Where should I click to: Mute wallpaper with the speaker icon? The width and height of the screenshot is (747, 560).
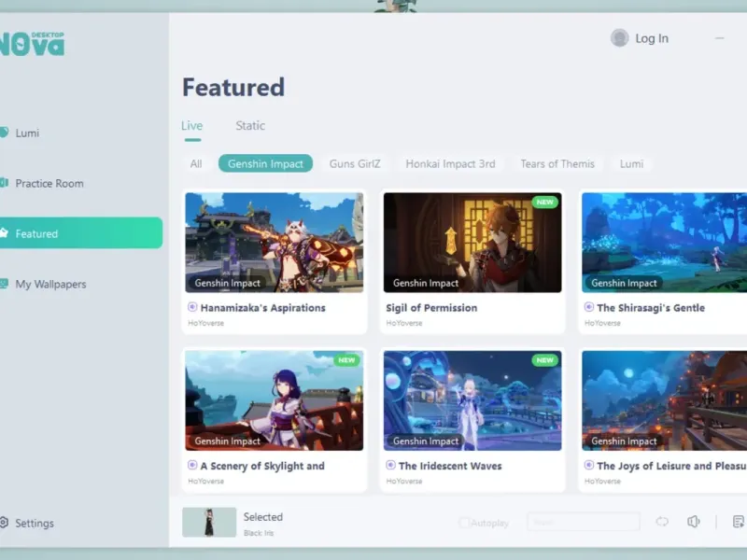coord(694,522)
